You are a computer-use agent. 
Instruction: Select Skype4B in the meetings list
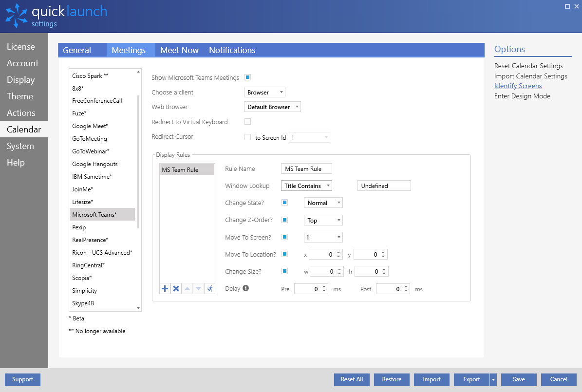pyautogui.click(x=102, y=303)
